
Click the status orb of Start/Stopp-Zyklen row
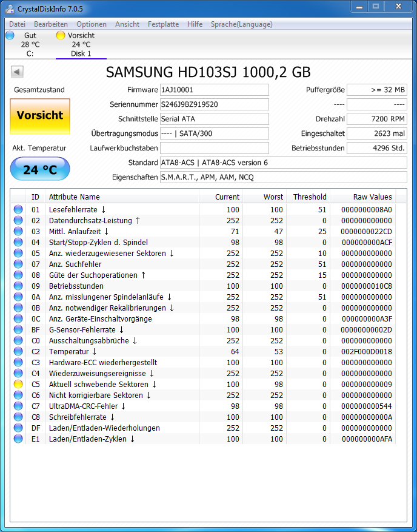18,242
